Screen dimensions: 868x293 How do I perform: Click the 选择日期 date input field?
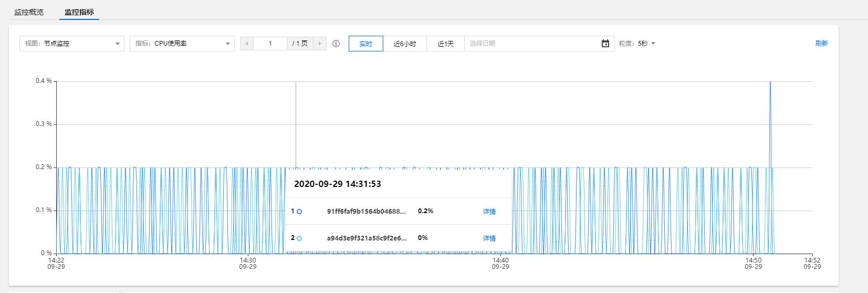pyautogui.click(x=530, y=44)
